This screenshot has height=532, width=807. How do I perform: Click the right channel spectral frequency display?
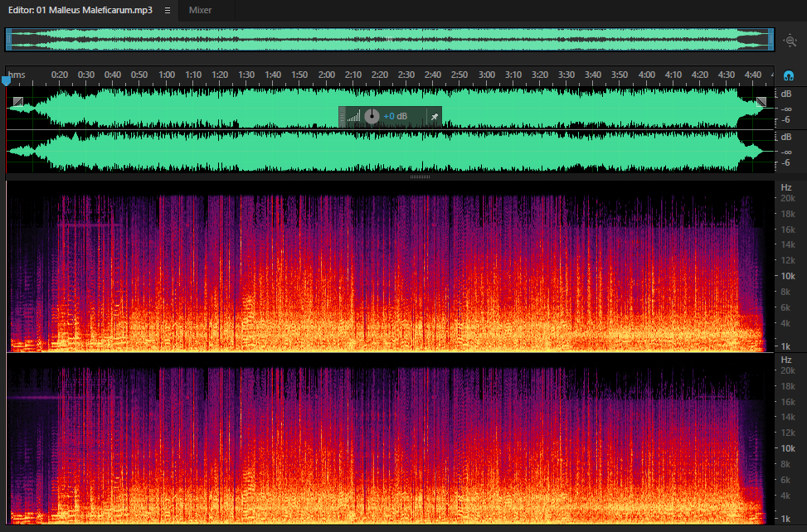click(x=390, y=438)
